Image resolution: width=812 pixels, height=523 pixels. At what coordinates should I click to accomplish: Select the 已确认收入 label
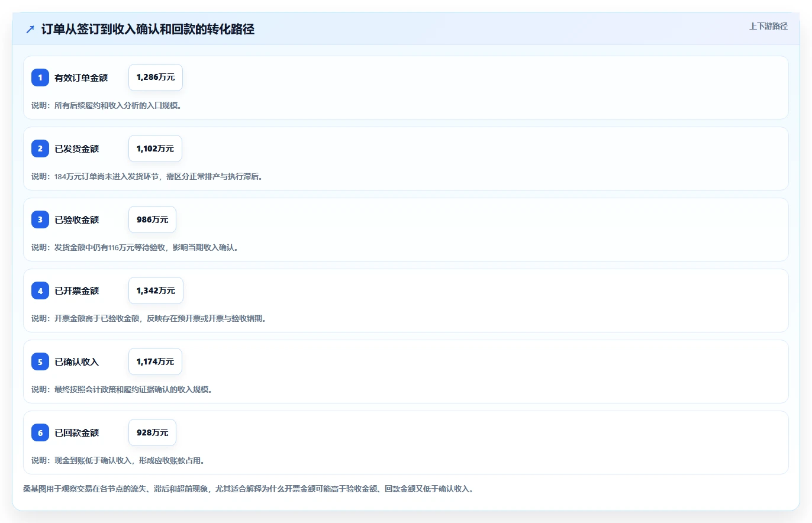coord(77,361)
